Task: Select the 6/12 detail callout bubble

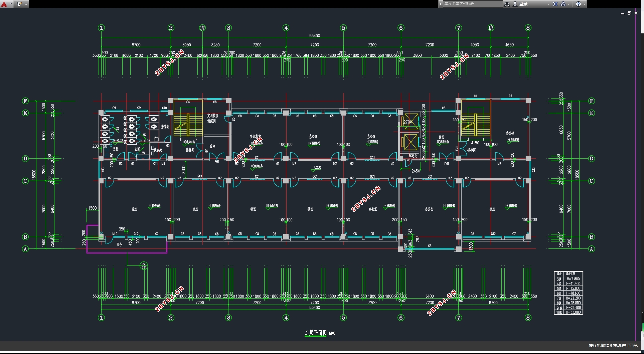Action: [144, 265]
